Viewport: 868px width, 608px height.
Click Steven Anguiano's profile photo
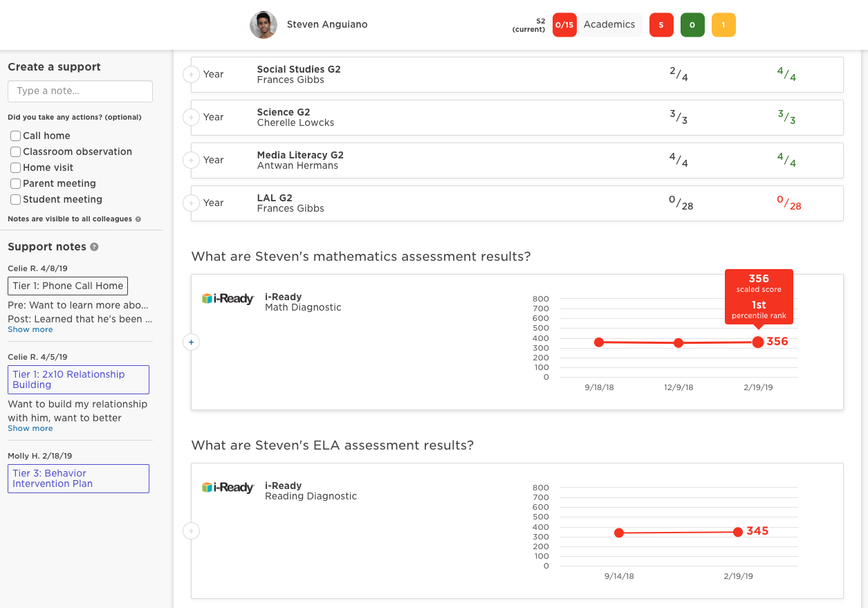tap(264, 25)
